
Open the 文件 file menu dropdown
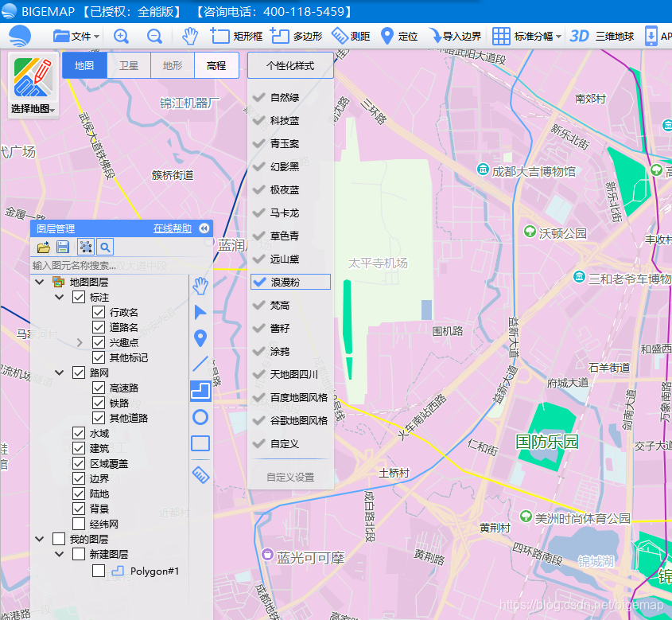76,37
